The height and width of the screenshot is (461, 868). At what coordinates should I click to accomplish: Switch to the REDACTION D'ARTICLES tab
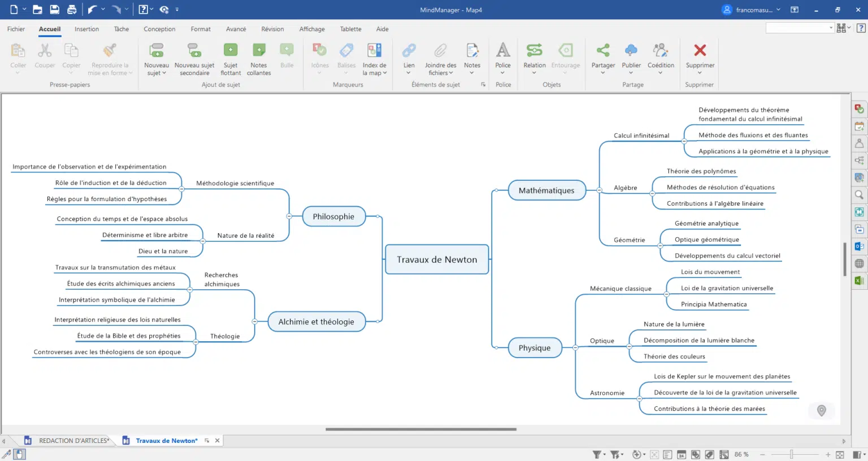[x=73, y=441]
